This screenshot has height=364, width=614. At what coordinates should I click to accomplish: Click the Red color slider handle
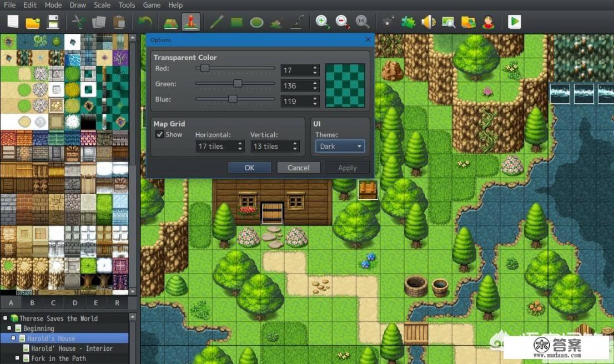pos(204,68)
